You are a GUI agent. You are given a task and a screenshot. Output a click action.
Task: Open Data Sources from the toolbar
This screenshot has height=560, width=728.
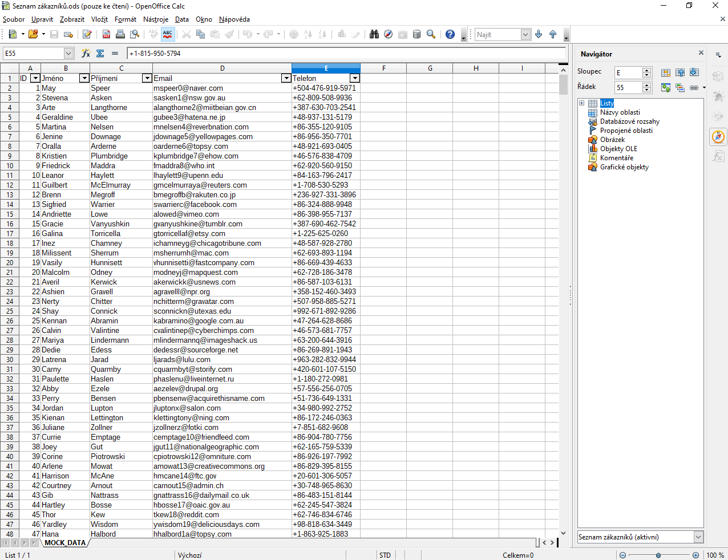(x=416, y=34)
